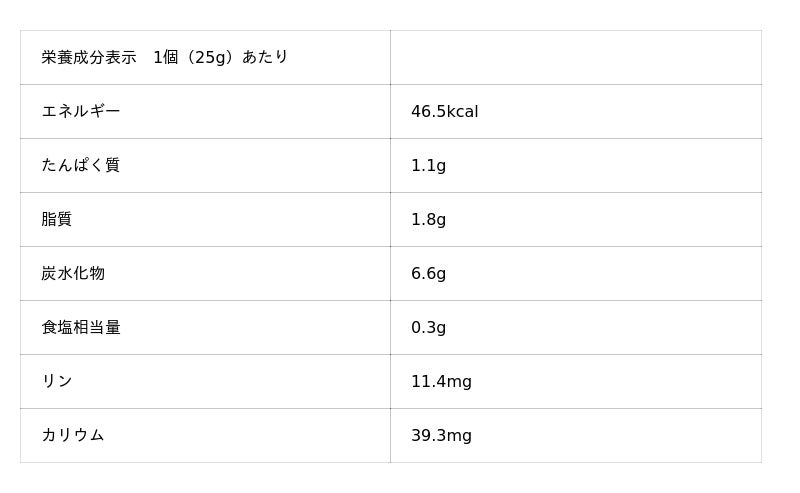This screenshot has width=800, height=493.
Task: Click the 1.1g protein value
Action: (x=428, y=165)
